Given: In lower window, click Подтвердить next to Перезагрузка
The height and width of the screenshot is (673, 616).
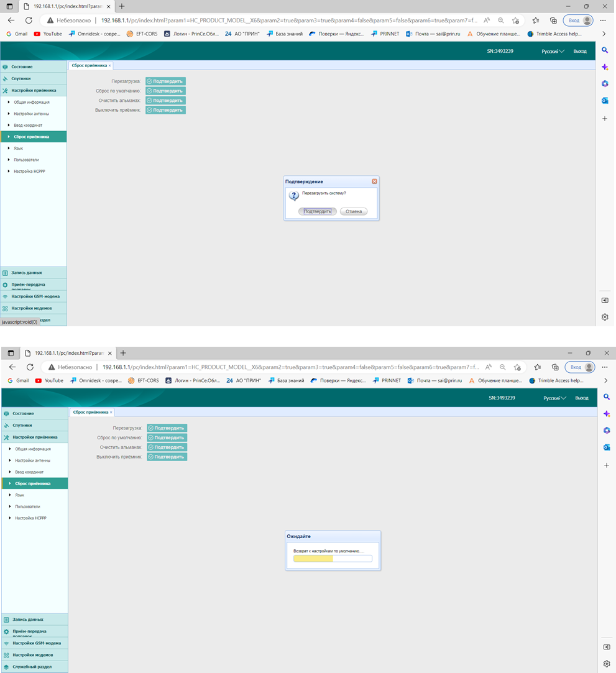Looking at the screenshot, I should click(x=167, y=428).
